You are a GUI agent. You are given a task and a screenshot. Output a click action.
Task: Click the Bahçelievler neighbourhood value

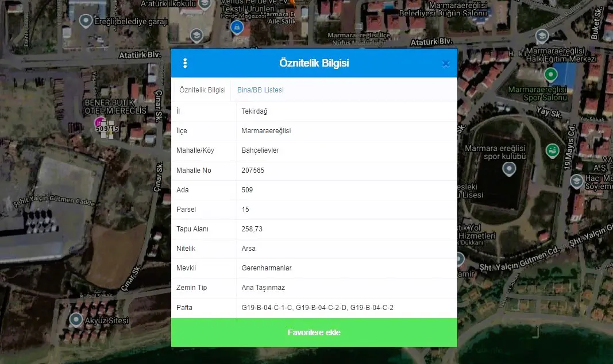(x=260, y=150)
